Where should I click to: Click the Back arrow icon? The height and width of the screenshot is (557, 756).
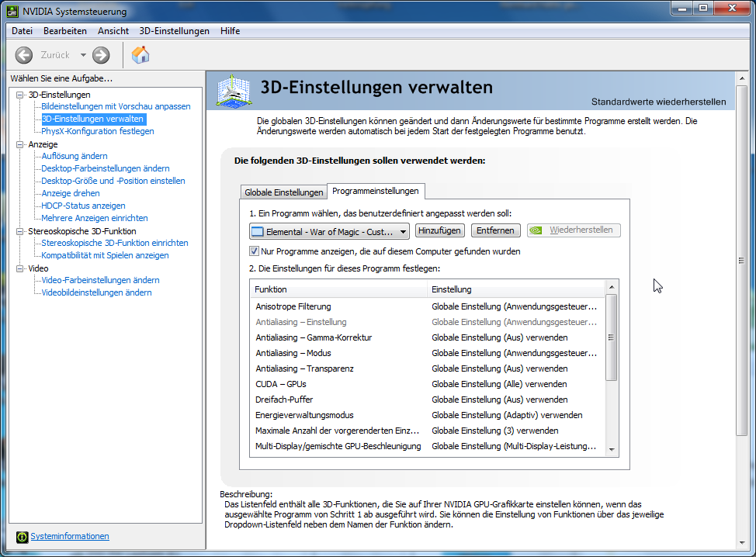(24, 55)
